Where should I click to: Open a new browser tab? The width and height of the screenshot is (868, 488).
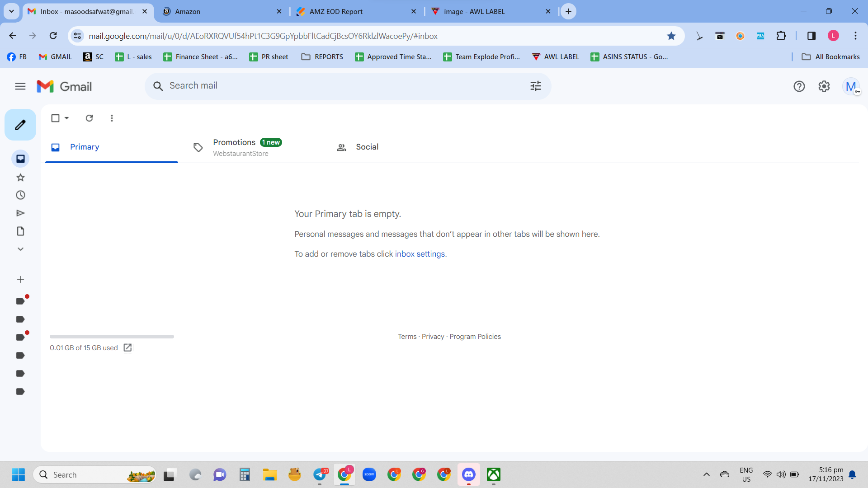pos(568,11)
